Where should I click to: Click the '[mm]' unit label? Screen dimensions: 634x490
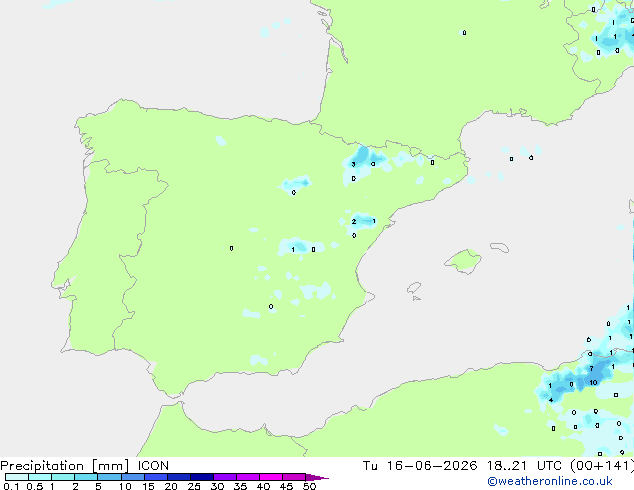coord(110,466)
